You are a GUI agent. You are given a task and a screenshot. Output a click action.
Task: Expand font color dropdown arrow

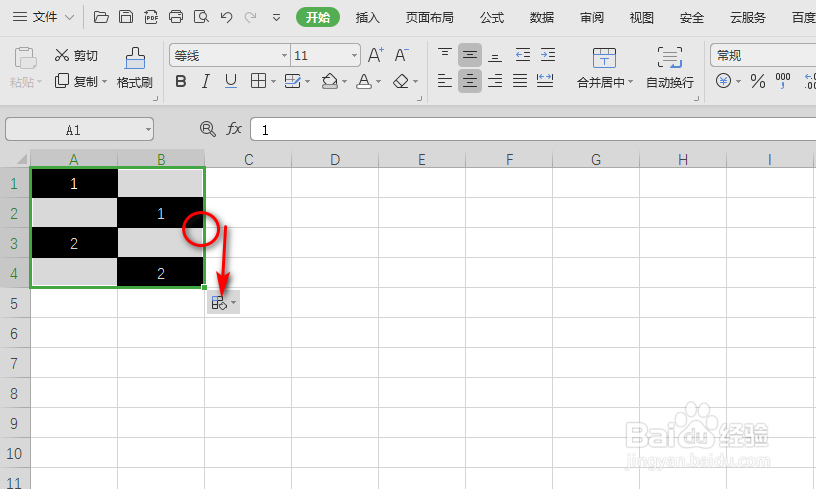click(378, 82)
